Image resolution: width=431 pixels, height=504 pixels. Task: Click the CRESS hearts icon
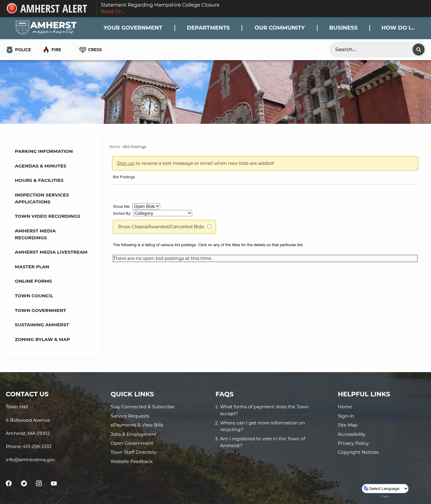tap(83, 50)
